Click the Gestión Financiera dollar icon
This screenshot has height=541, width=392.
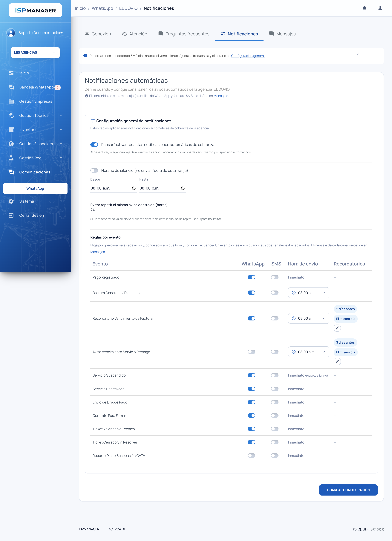click(11, 144)
